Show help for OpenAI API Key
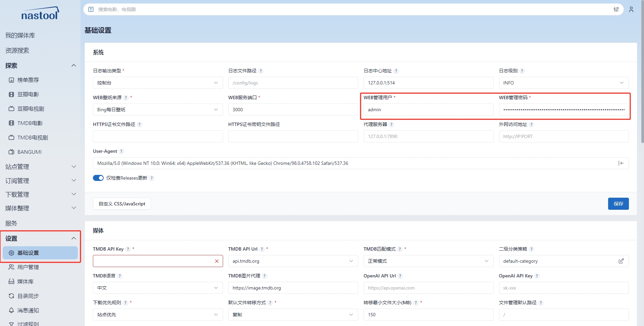Viewport: 644px width, 326px height. 537,276
